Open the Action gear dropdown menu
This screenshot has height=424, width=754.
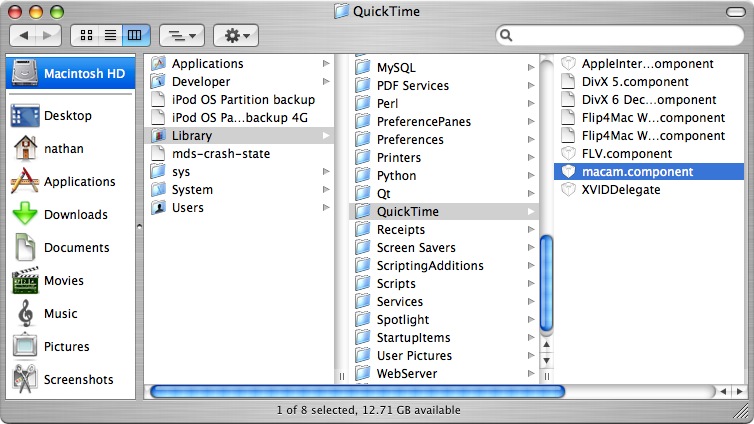(235, 35)
